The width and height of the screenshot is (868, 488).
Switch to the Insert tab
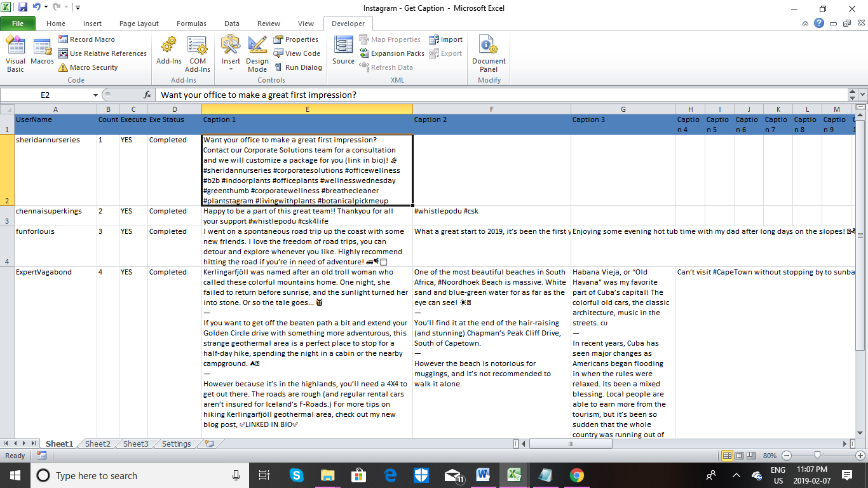point(92,24)
